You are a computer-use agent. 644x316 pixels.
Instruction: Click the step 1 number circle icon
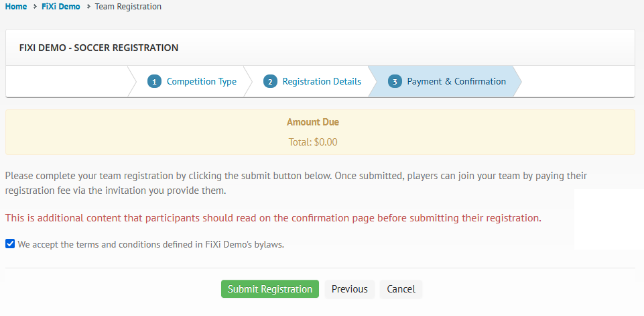pyautogui.click(x=154, y=81)
